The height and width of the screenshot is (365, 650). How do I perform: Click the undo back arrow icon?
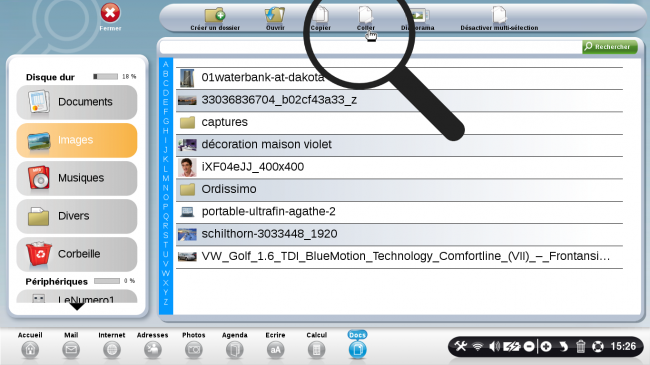(x=563, y=346)
